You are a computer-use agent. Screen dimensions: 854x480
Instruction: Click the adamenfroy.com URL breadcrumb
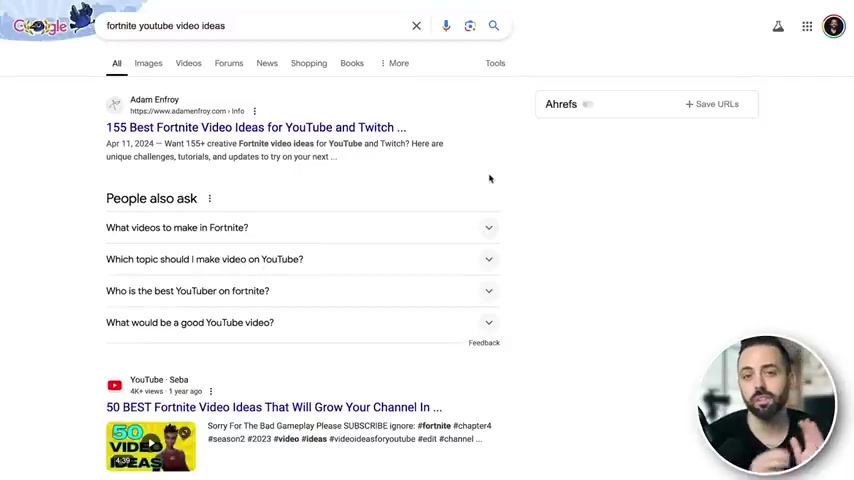[187, 111]
